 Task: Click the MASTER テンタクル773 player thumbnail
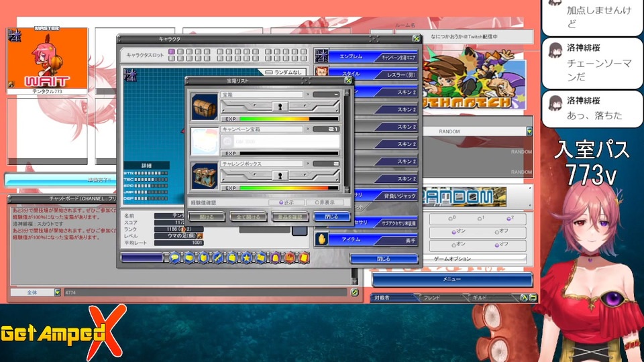pos(47,60)
